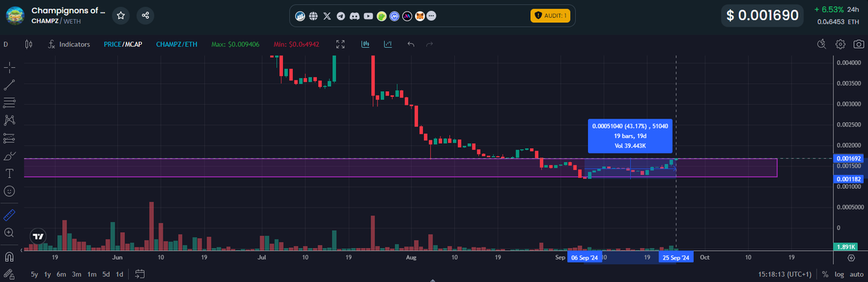Click the 25 Sep '24 date marker
Image resolution: width=868 pixels, height=282 pixels.
(x=676, y=257)
